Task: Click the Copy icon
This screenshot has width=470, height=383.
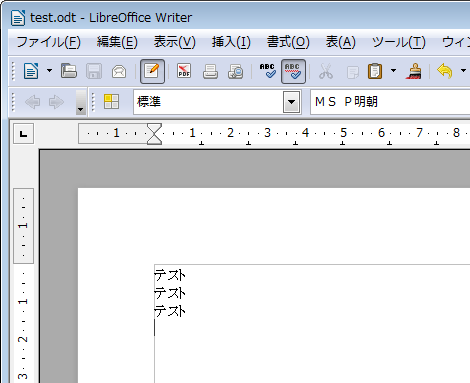Action: pos(352,71)
